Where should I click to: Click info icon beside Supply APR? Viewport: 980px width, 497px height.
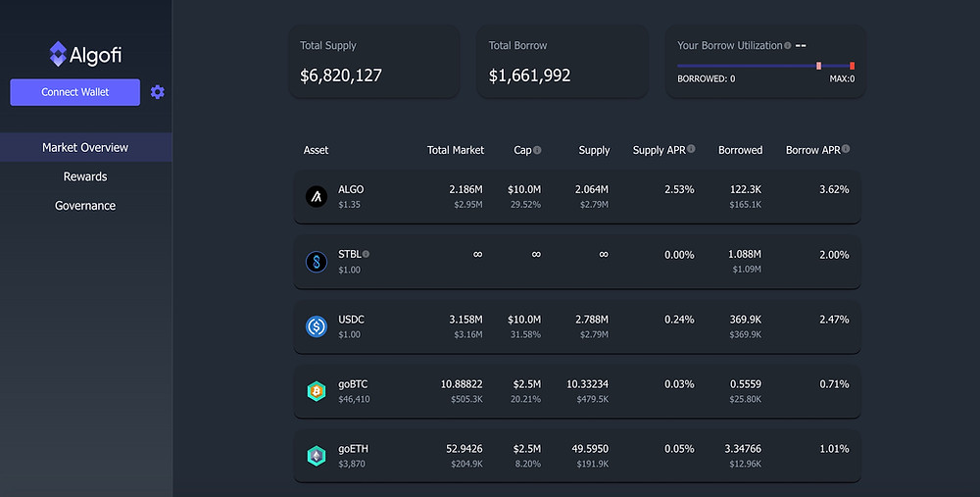(691, 149)
